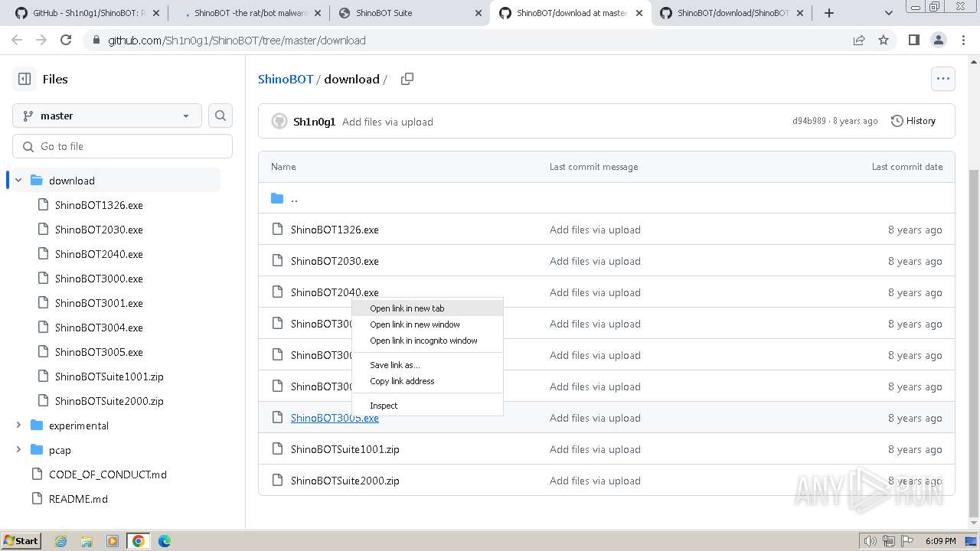Open the master branch dropdown
This screenshot has height=551, width=980.
click(107, 116)
